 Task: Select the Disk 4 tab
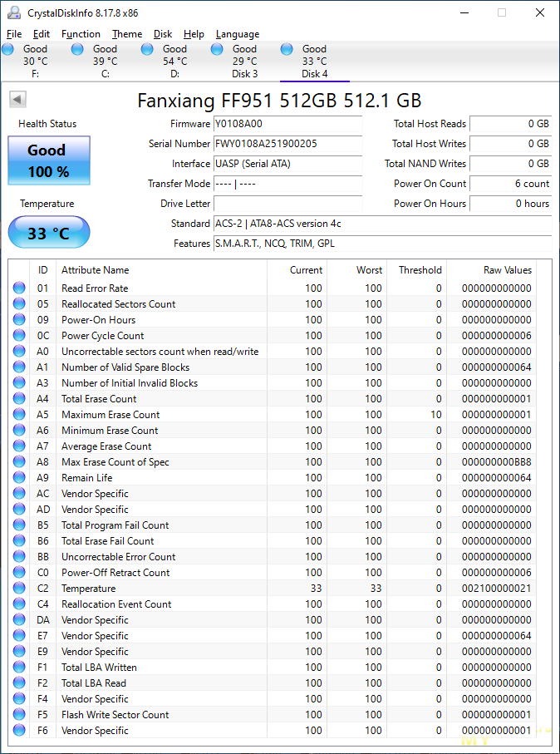pyautogui.click(x=314, y=62)
